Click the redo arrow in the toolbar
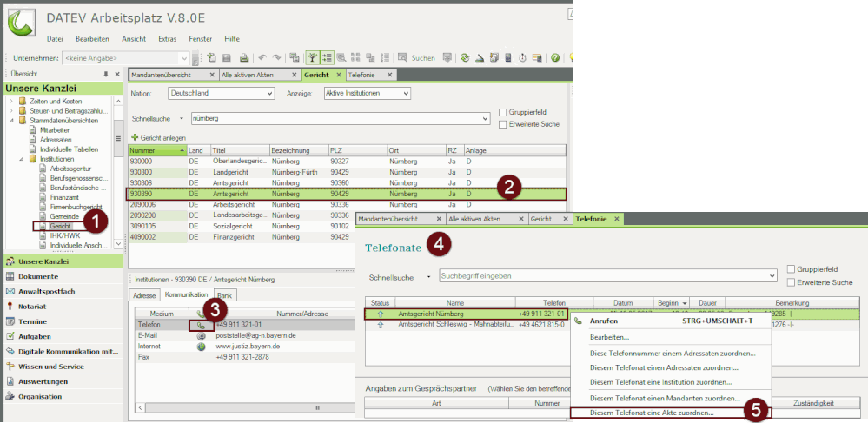The width and height of the screenshot is (868, 423). [x=276, y=57]
